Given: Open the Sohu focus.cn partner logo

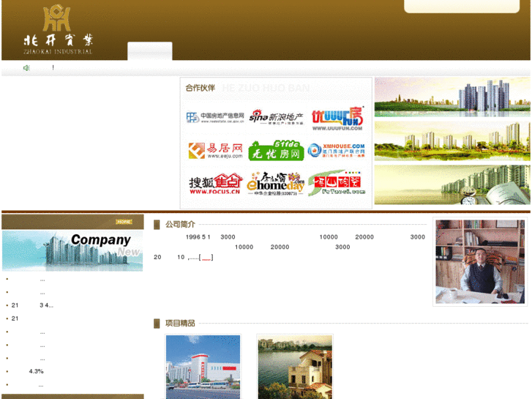Looking at the screenshot, I should 215,184.
